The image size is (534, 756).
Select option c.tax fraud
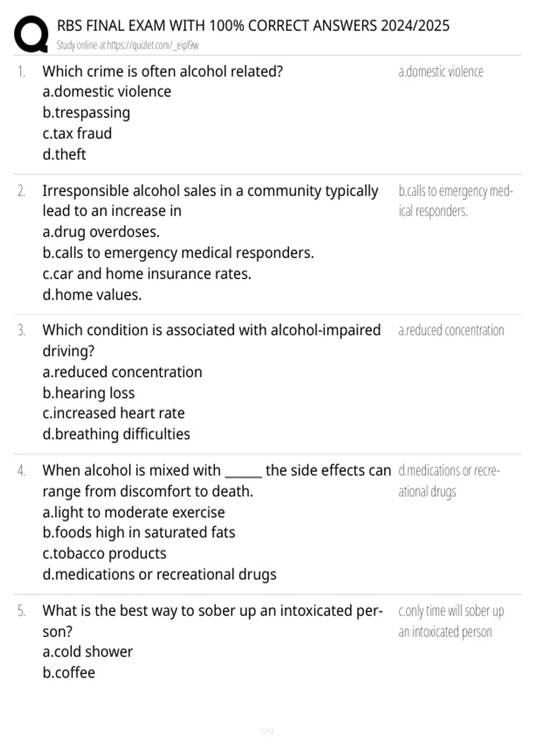(x=77, y=133)
